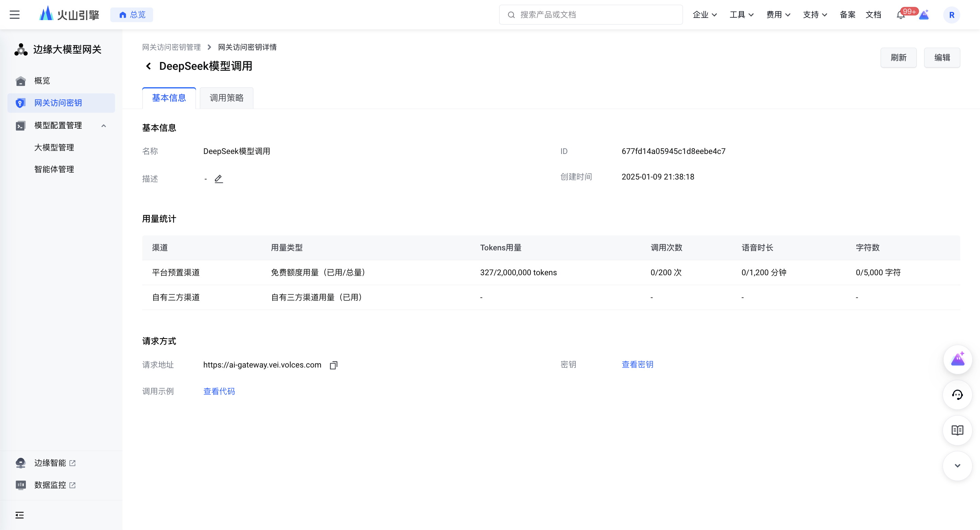The width and height of the screenshot is (980, 530).
Task: Open the 费用 dropdown menu
Action: 778,15
